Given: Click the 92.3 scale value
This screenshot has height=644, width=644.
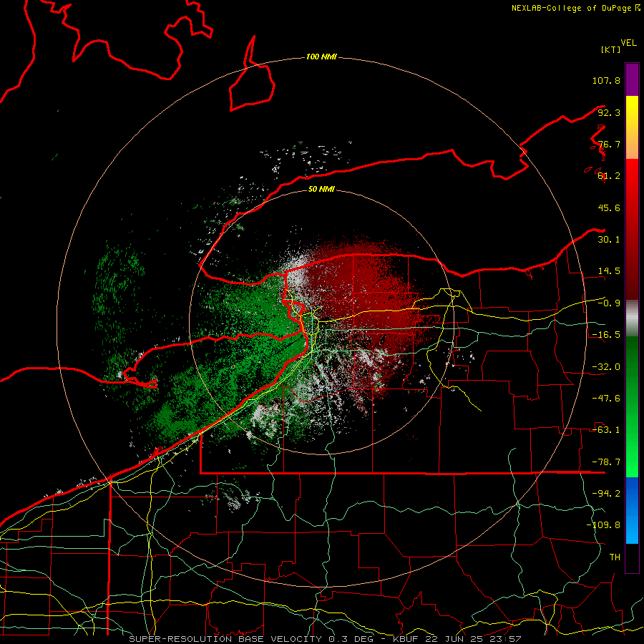Looking at the screenshot, I should pos(609,112).
